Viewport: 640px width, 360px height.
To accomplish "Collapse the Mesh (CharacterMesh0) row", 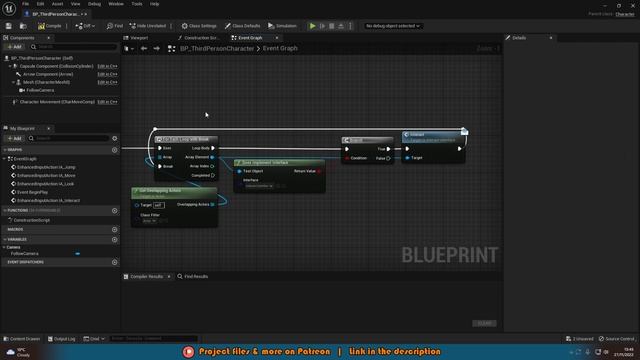I will click(x=13, y=82).
